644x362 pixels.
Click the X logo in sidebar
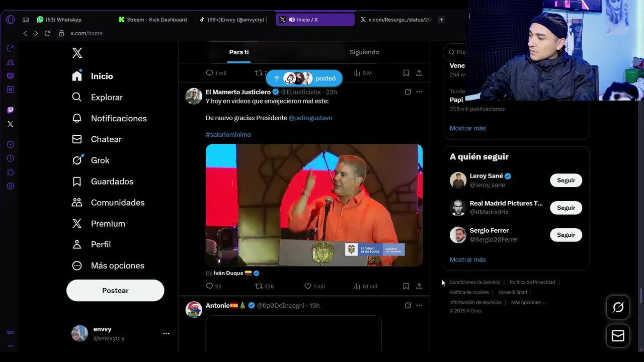click(77, 53)
